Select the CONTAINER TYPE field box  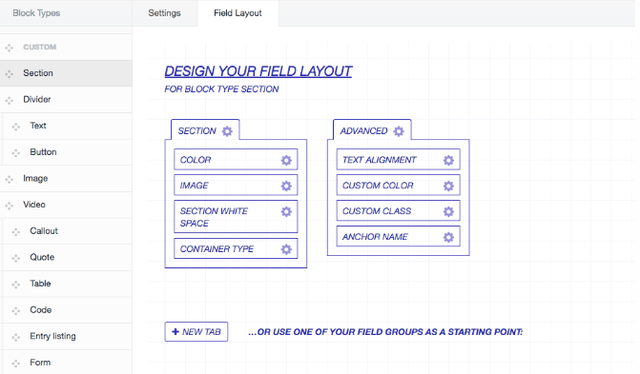[x=236, y=249]
